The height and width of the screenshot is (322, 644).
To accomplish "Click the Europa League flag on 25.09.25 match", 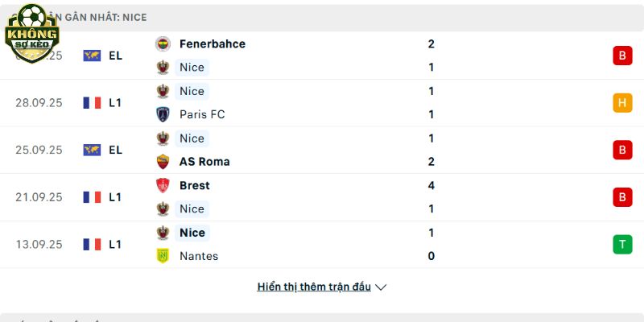I will pos(92,150).
